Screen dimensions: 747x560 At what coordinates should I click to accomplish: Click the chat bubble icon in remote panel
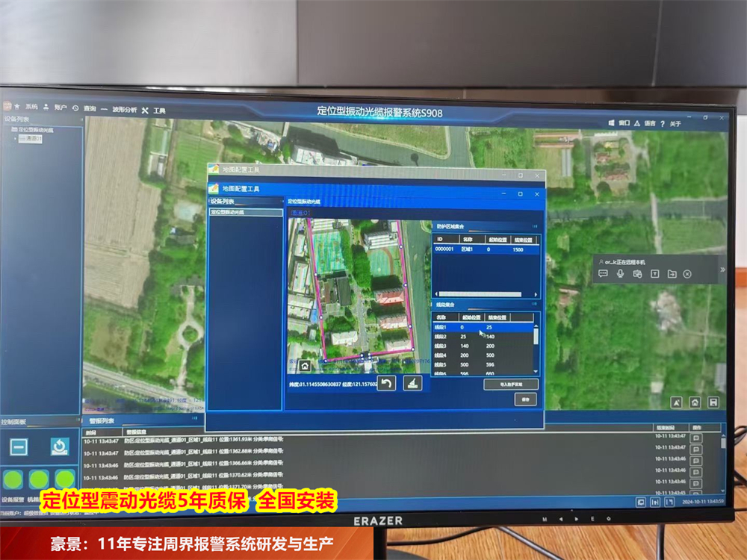pos(603,274)
